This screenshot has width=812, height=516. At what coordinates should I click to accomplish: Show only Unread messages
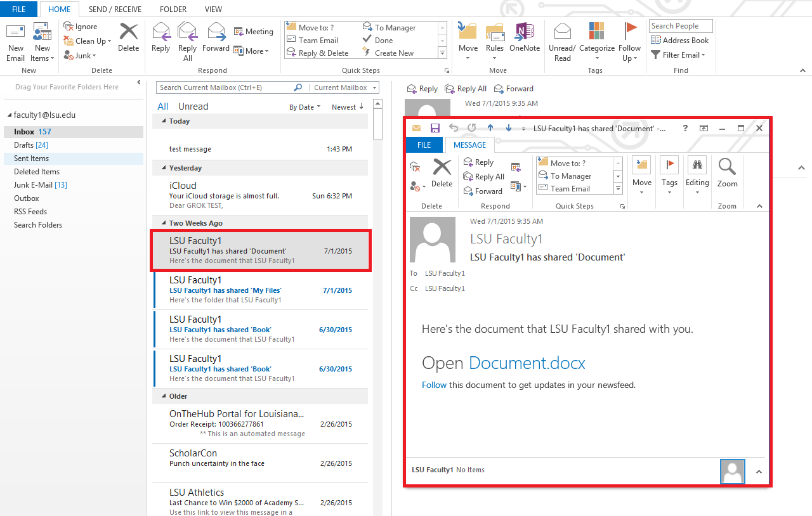pos(193,106)
